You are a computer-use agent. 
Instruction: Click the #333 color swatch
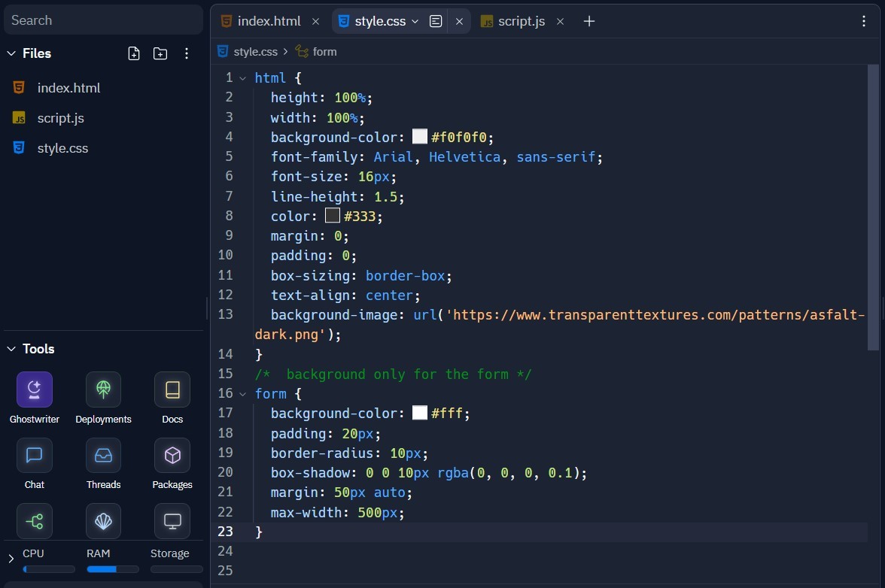click(333, 215)
